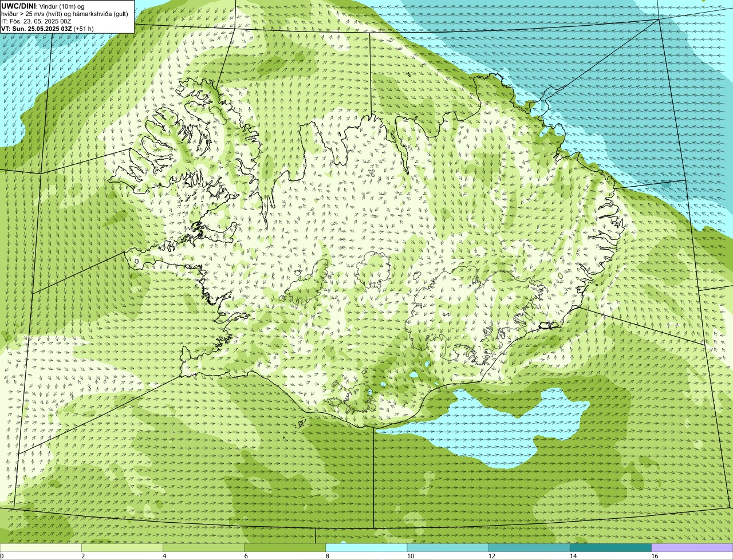733x560 pixels.
Task: Click the "IT: Fös. 23. 05. 2025 00Z" line
Action: [36, 21]
